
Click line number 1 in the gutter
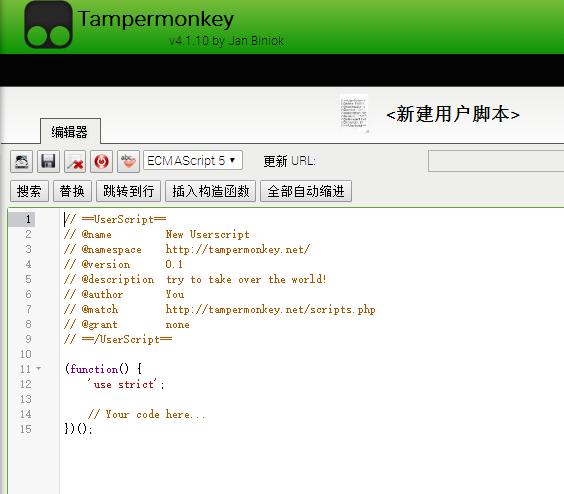point(28,219)
